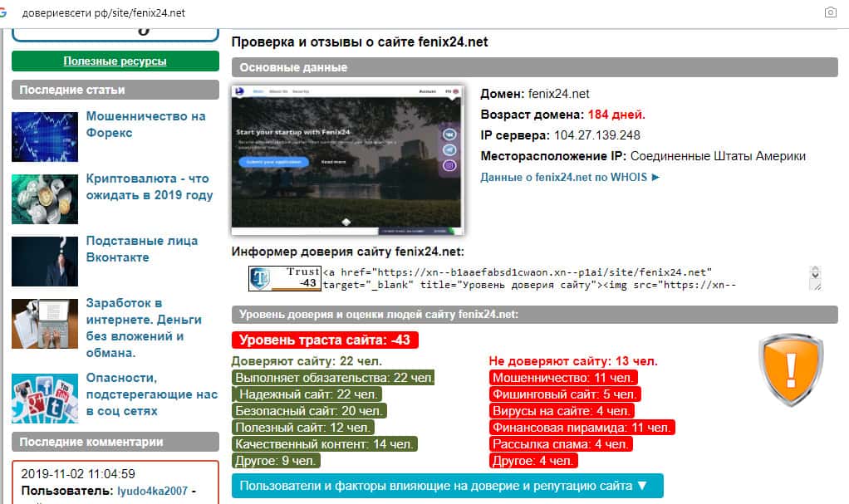Click the man in suit thumbnail

tap(45, 262)
